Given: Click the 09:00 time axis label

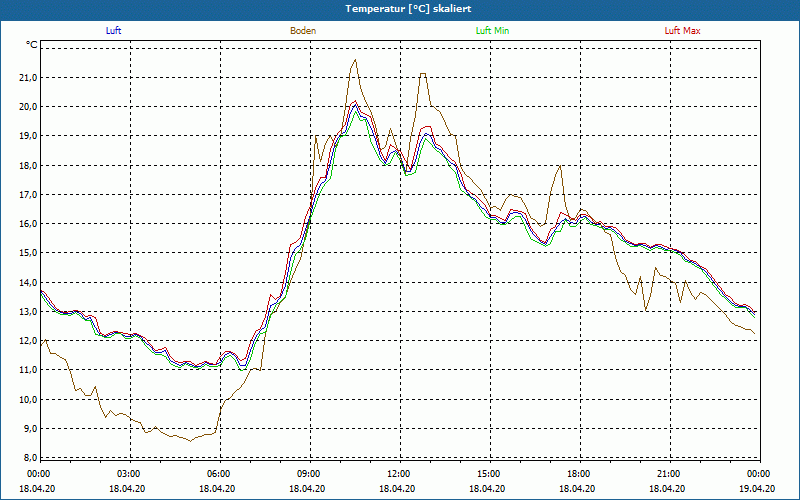Looking at the screenshot, I should (310, 474).
